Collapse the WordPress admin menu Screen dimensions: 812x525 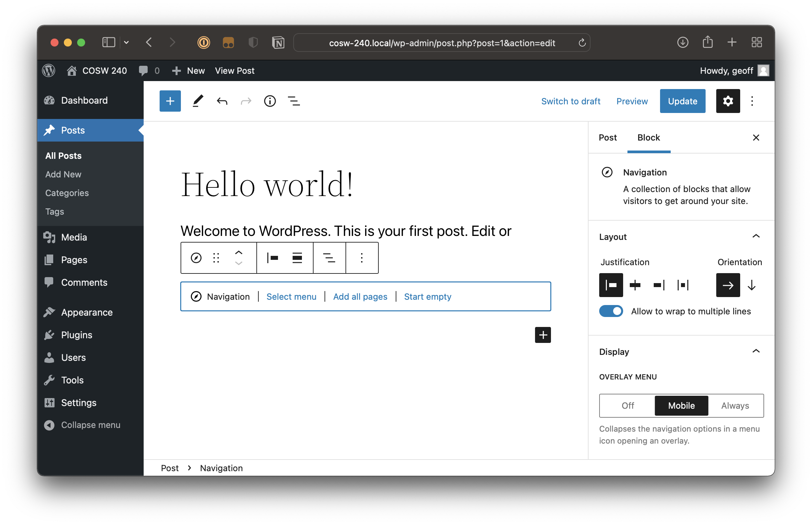82,425
